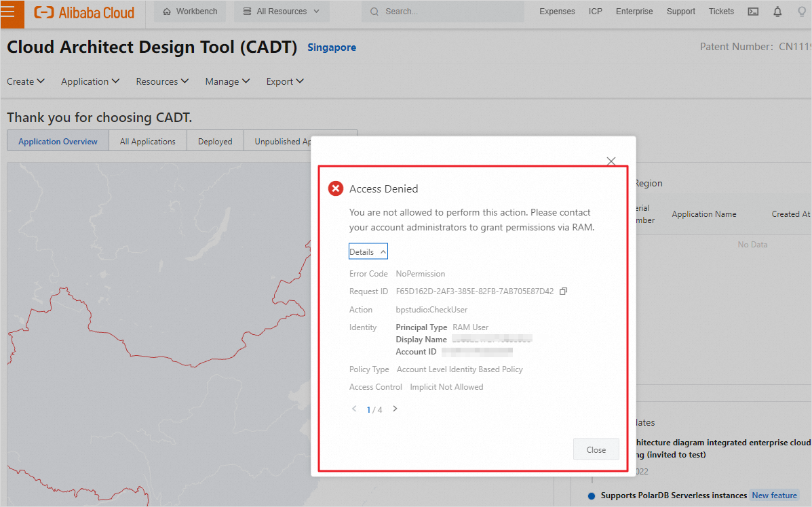
Task: Select Implicit Not Allowed text
Action: [446, 387]
